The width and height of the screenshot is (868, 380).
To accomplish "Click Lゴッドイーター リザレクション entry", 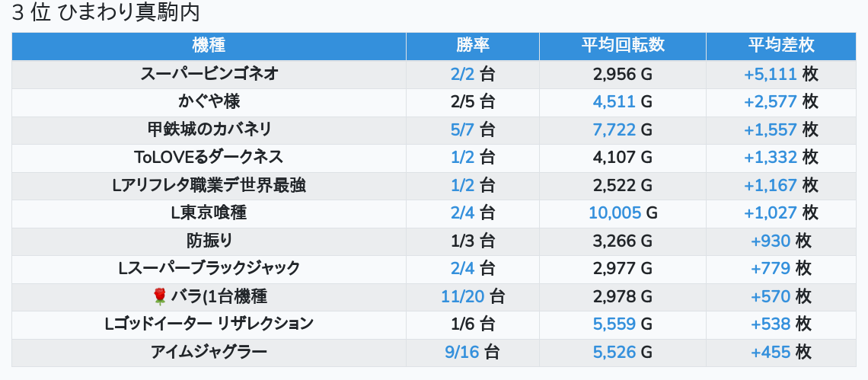I will click(x=209, y=324).
